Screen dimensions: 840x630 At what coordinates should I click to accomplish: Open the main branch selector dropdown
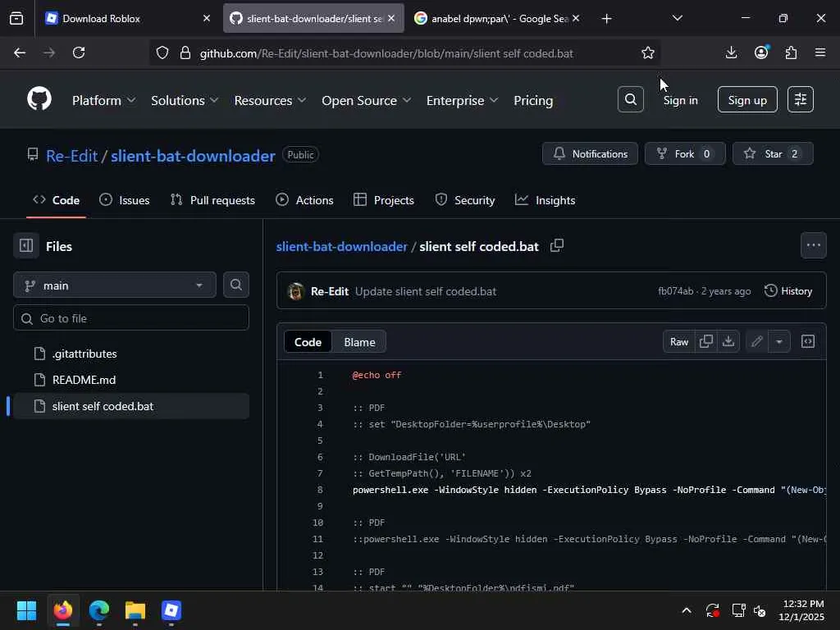[115, 285]
